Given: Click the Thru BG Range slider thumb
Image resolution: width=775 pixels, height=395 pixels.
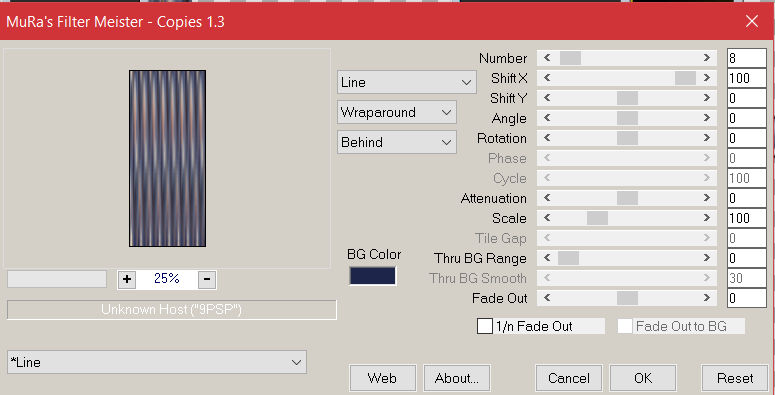Looking at the screenshot, I should (x=568, y=258).
